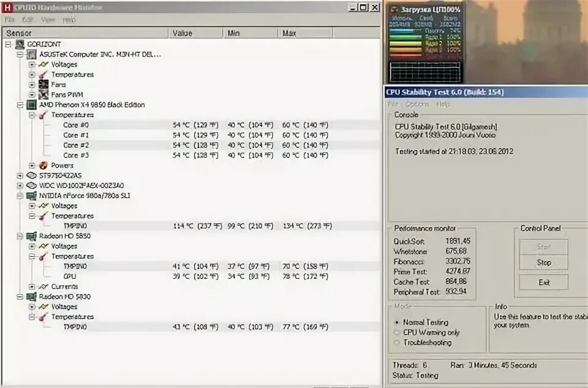Click the HWMonitor red H title bar icon

pyautogui.click(x=6, y=7)
